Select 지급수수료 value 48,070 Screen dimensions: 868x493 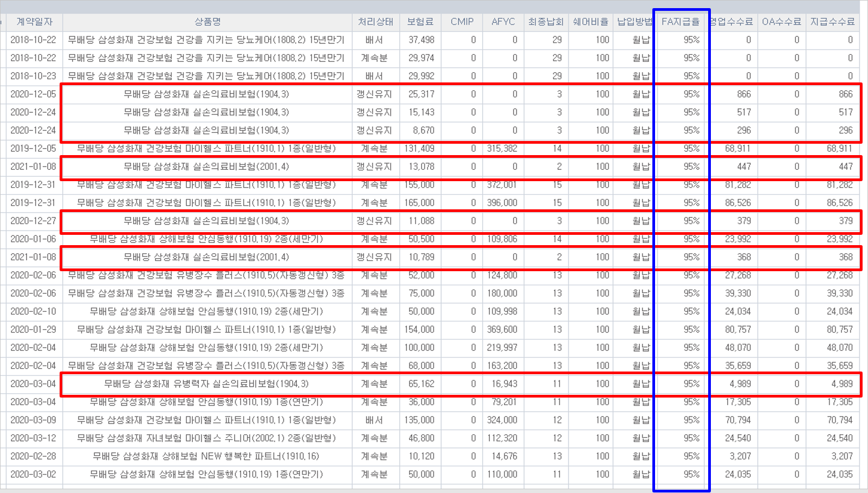pos(840,348)
